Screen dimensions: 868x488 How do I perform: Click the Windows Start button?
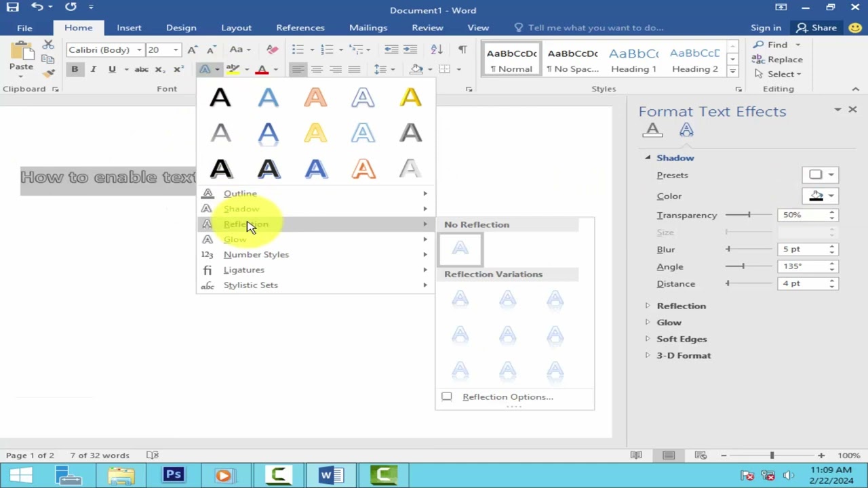click(x=20, y=475)
